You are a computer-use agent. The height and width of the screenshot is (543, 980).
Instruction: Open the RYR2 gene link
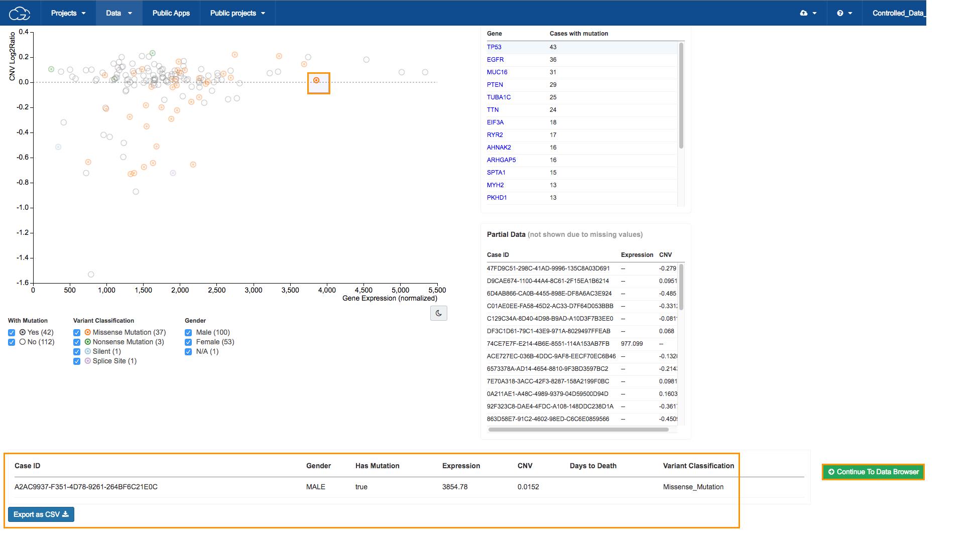495,135
